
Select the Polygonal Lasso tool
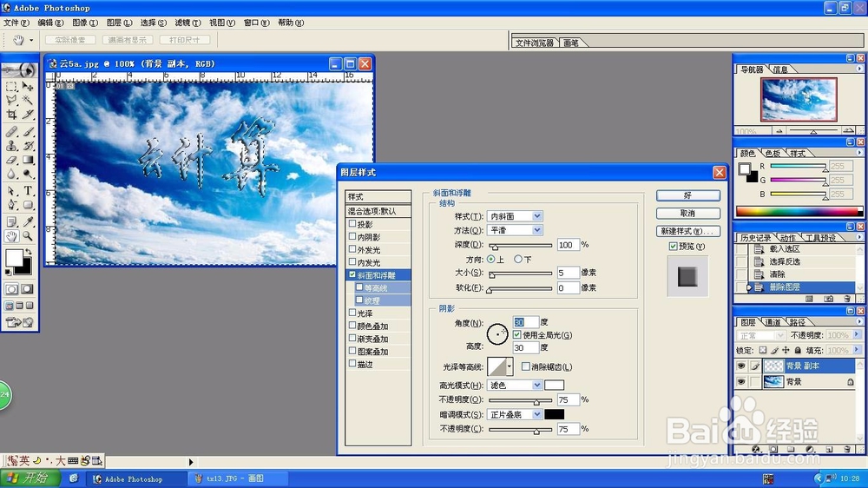click(11, 100)
